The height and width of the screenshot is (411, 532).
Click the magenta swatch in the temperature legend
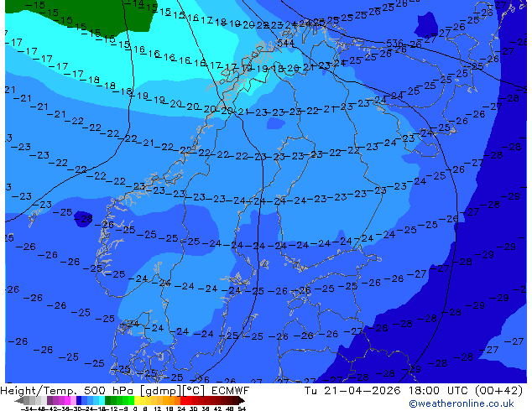67,400
